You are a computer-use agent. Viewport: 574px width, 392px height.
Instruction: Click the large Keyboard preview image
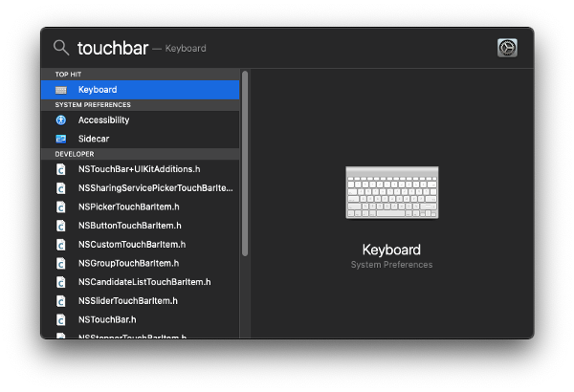point(391,192)
